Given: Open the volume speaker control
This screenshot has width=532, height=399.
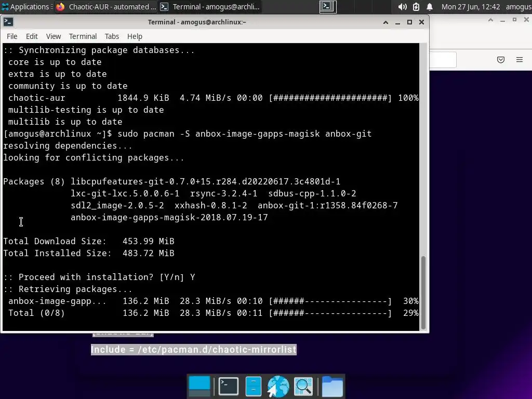Looking at the screenshot, I should pyautogui.click(x=403, y=6).
